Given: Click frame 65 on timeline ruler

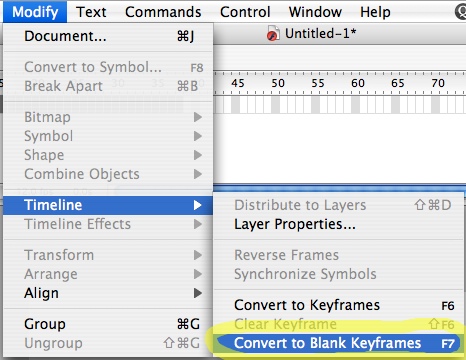Looking at the screenshot, I should pos(398,83).
